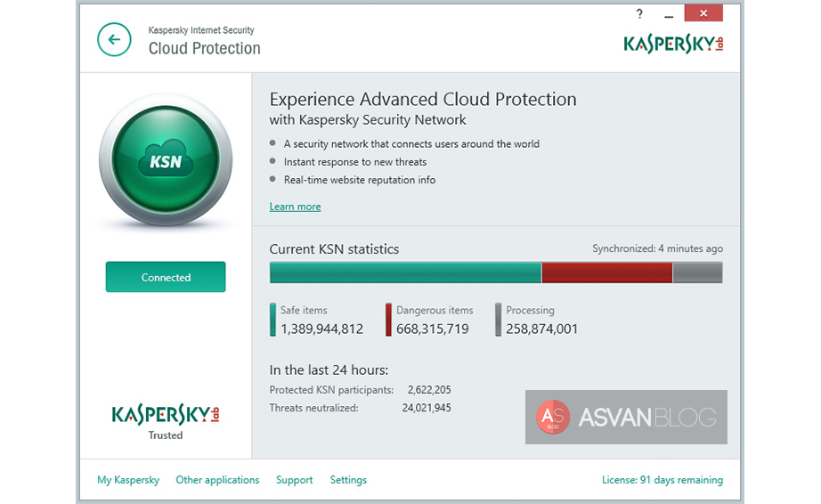Click the Current KSN statistics heading

point(334,249)
